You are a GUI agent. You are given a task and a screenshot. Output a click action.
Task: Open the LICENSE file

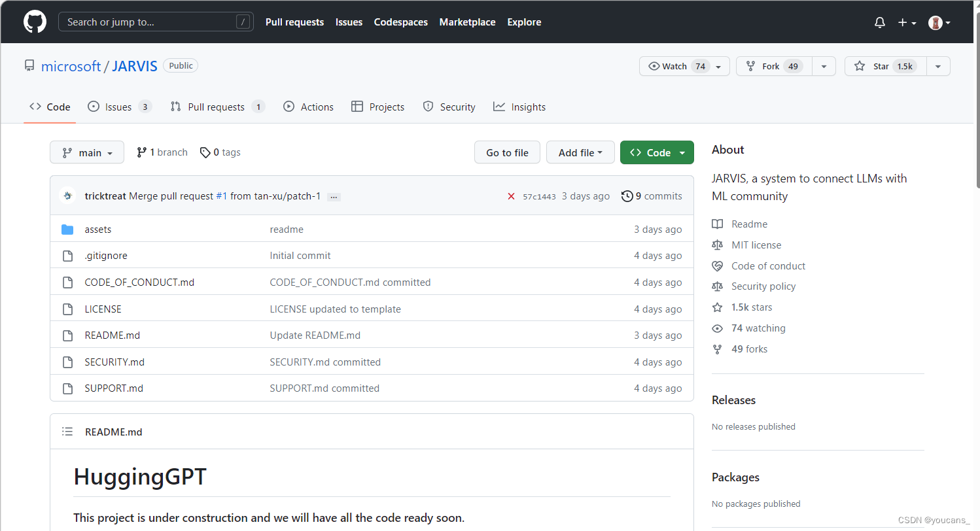tap(103, 309)
